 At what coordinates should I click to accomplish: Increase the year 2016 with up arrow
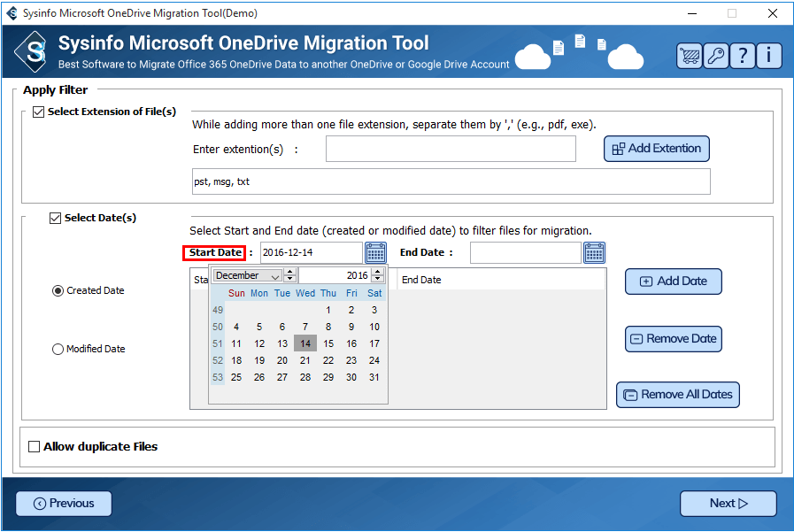pos(378,273)
